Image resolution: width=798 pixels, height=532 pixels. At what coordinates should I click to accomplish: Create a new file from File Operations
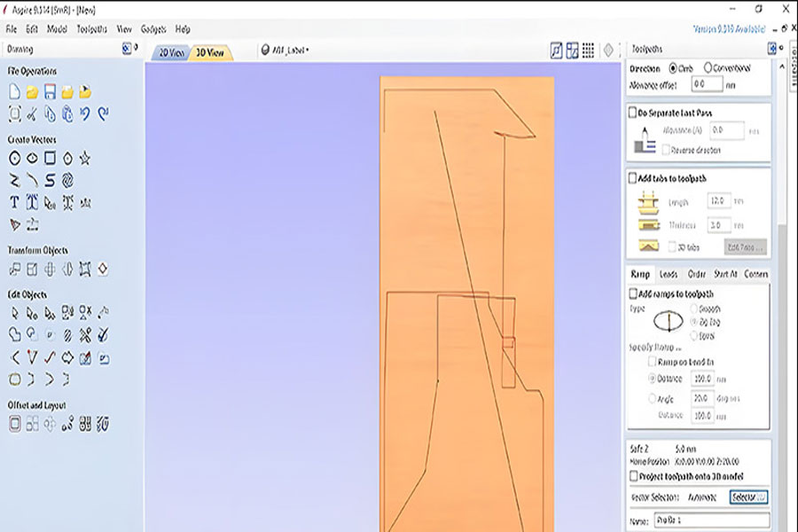[15, 91]
